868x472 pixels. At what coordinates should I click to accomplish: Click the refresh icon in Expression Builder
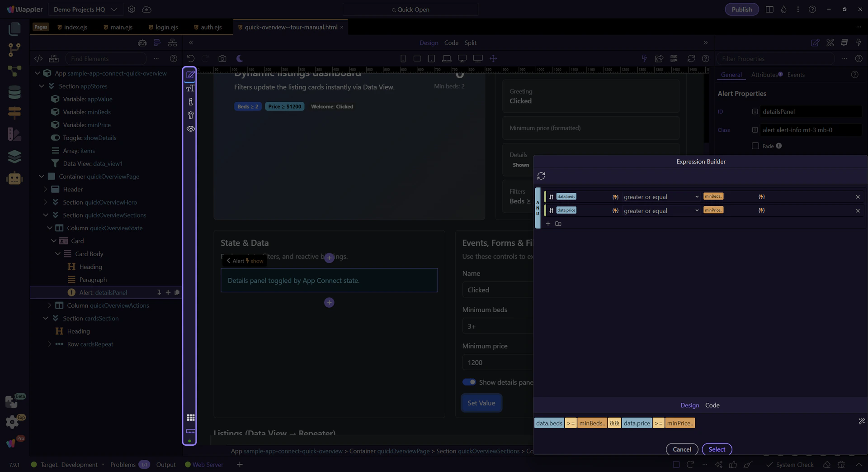(x=541, y=176)
